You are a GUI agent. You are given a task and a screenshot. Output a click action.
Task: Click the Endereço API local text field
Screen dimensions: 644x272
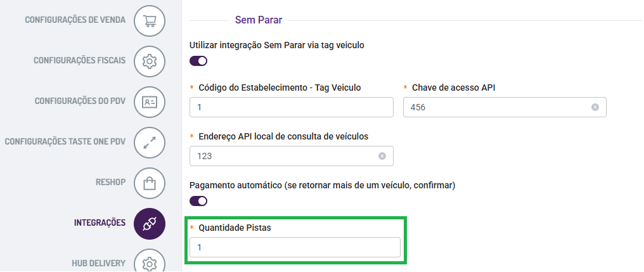[x=284, y=156]
